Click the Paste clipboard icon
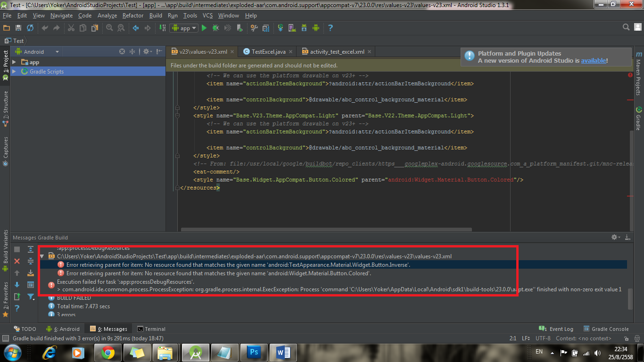This screenshot has height=362, width=644. click(x=95, y=28)
